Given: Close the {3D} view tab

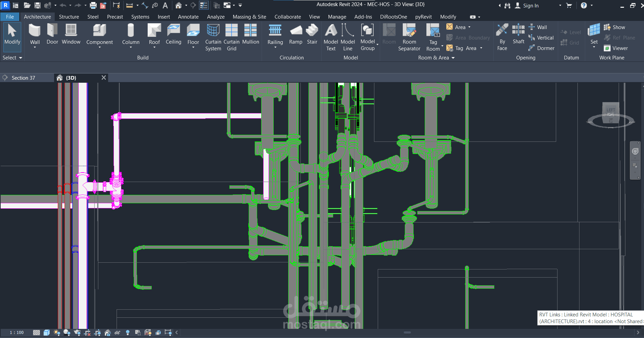Looking at the screenshot, I should point(104,78).
